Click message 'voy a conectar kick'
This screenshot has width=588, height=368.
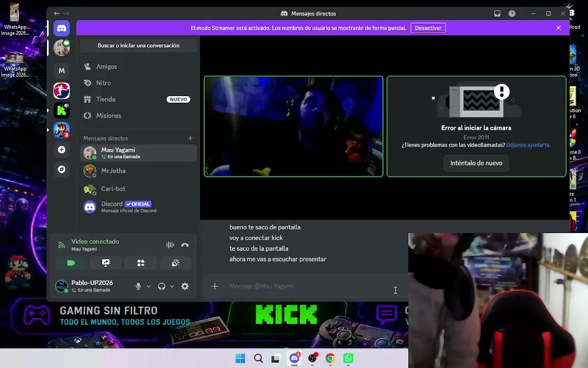click(256, 238)
